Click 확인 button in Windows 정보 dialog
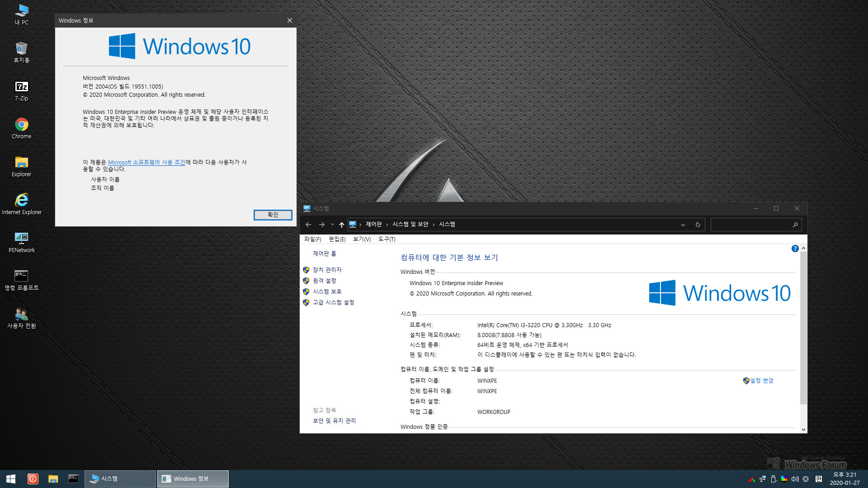Image resolution: width=868 pixels, height=488 pixels. [x=273, y=215]
